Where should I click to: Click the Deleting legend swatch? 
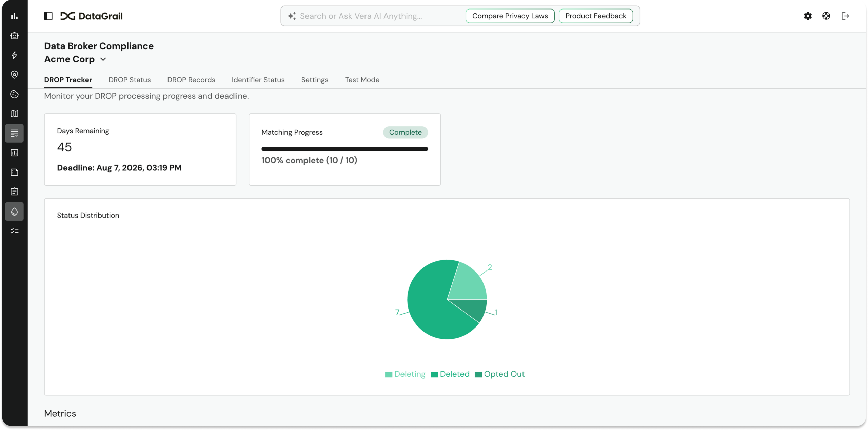tap(389, 374)
